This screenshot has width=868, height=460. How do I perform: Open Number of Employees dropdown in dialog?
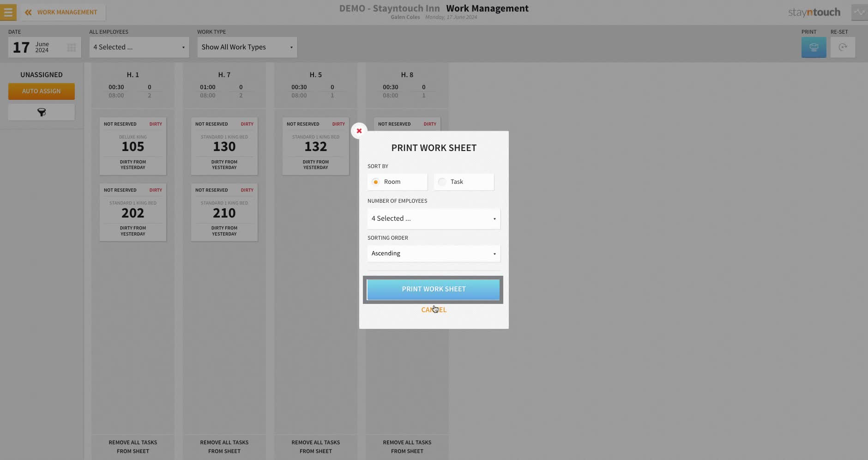(434, 218)
